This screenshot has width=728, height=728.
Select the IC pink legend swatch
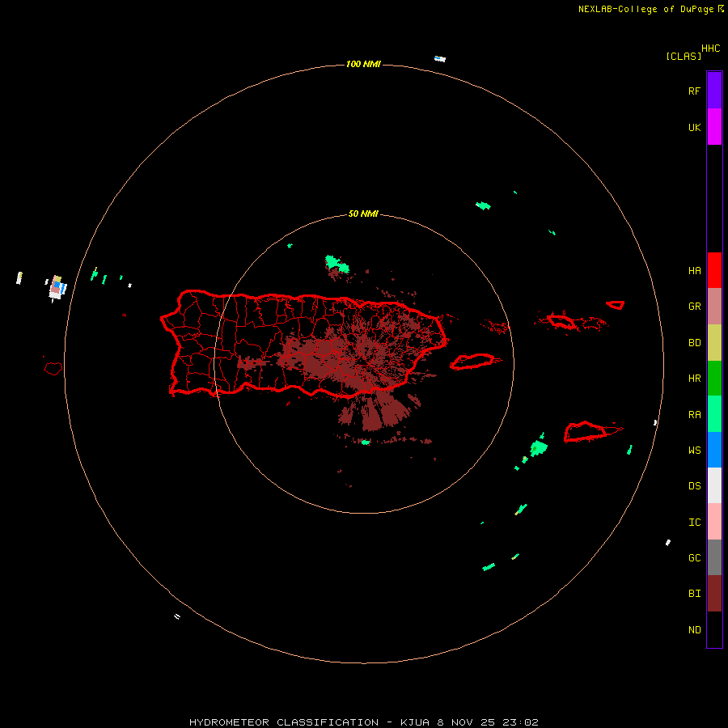(x=714, y=522)
